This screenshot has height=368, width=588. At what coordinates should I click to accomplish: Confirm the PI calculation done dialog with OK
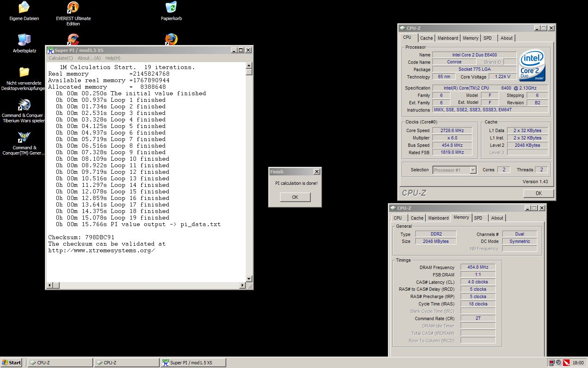[295, 197]
